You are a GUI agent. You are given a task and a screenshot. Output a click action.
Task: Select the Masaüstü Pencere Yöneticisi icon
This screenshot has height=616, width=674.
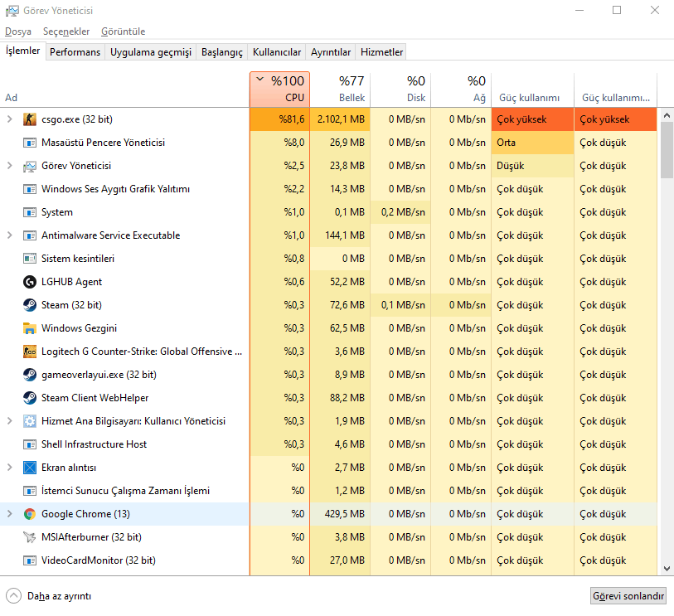pyautogui.click(x=29, y=143)
